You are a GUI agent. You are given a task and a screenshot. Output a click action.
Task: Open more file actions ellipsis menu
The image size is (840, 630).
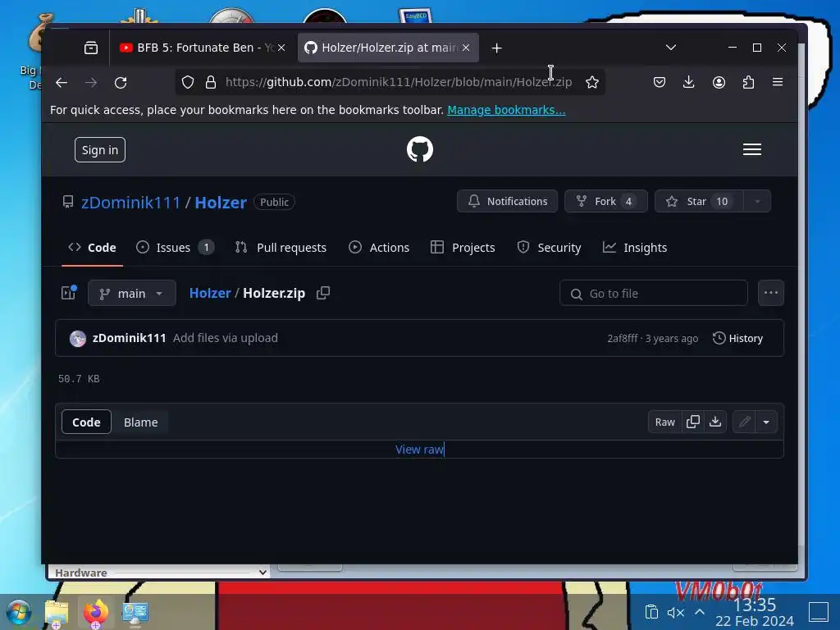click(771, 293)
